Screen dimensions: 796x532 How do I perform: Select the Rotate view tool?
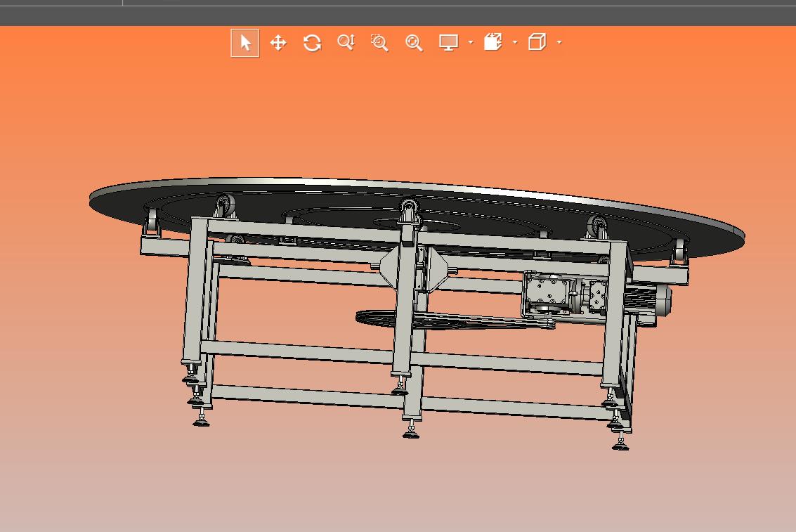point(312,43)
